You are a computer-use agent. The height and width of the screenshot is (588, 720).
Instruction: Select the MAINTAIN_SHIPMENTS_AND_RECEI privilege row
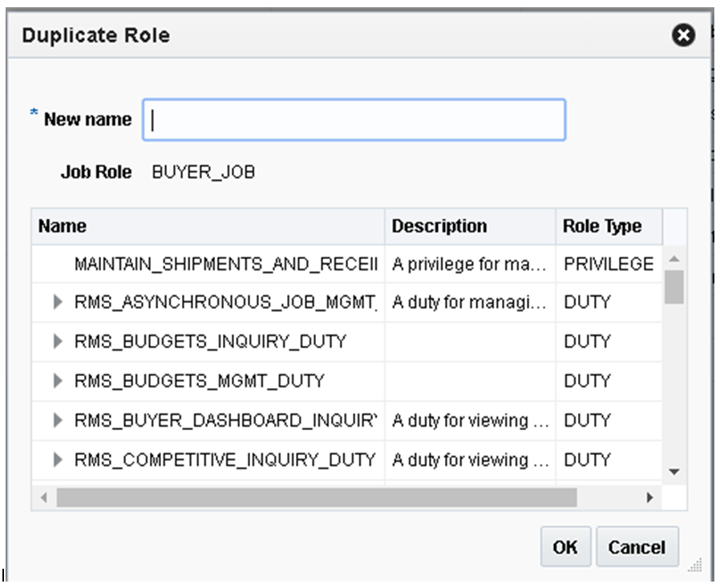click(224, 264)
